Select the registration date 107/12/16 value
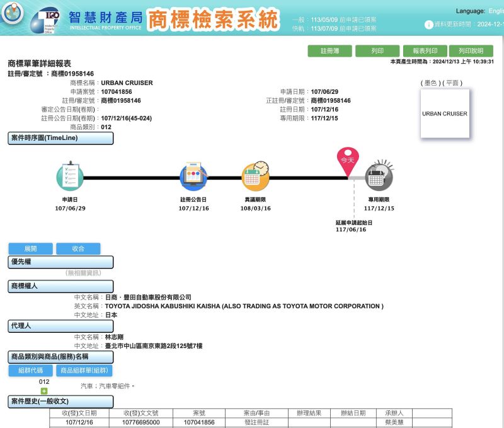504x428 pixels. tap(324, 110)
